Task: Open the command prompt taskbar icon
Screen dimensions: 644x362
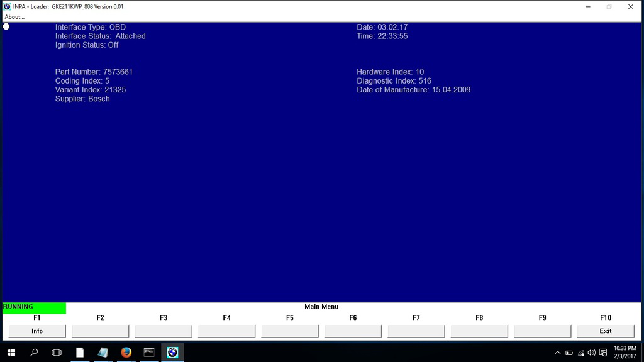Action: point(149,353)
